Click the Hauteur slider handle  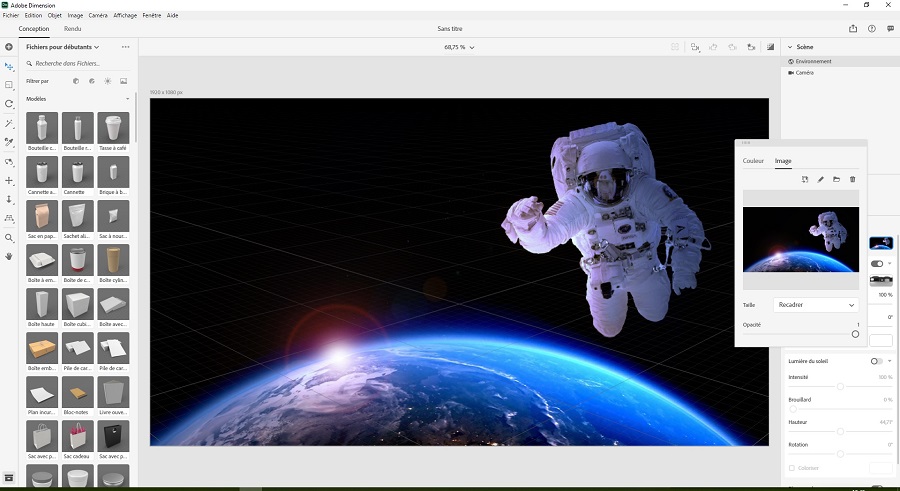[x=840, y=431]
